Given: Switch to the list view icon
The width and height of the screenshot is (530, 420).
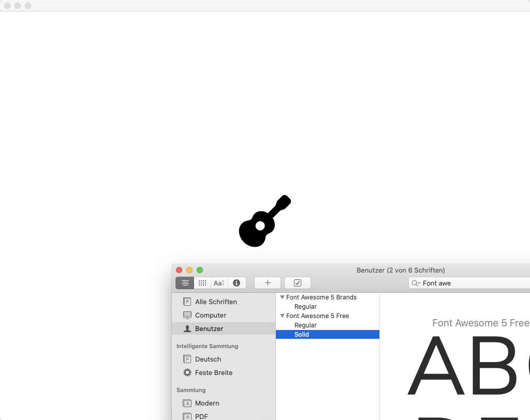Looking at the screenshot, I should tap(185, 283).
